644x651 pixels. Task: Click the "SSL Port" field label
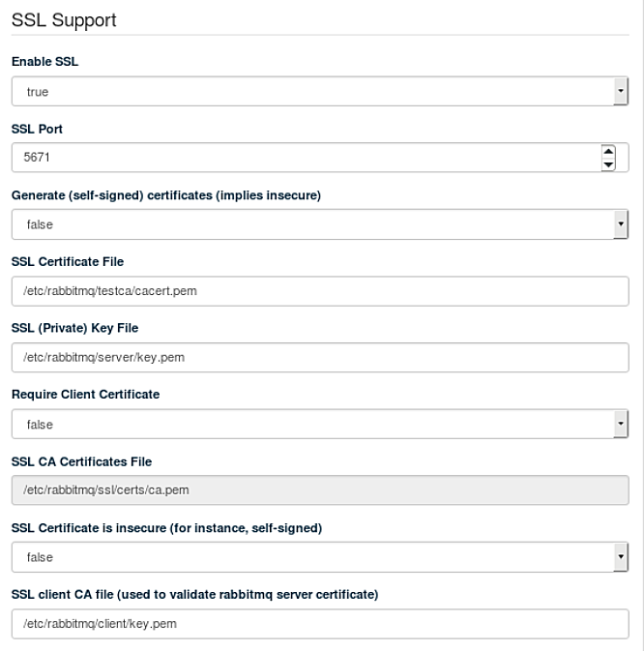click(37, 128)
